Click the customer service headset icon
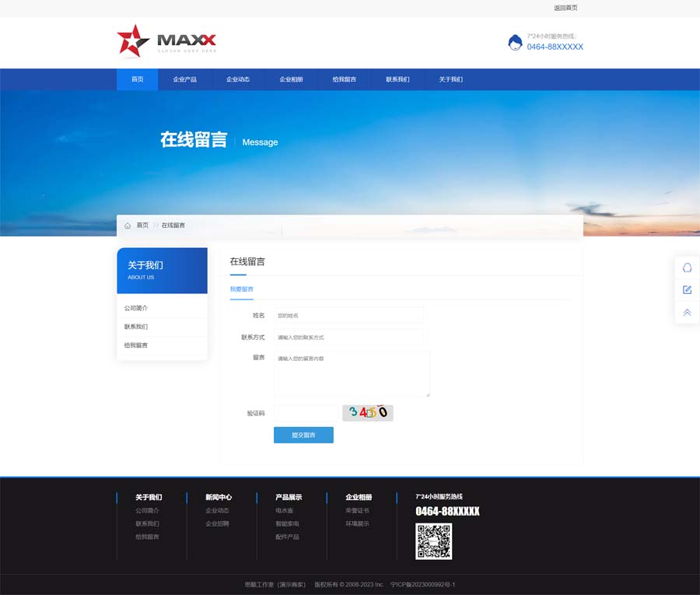Image resolution: width=700 pixels, height=595 pixels. pos(515,43)
